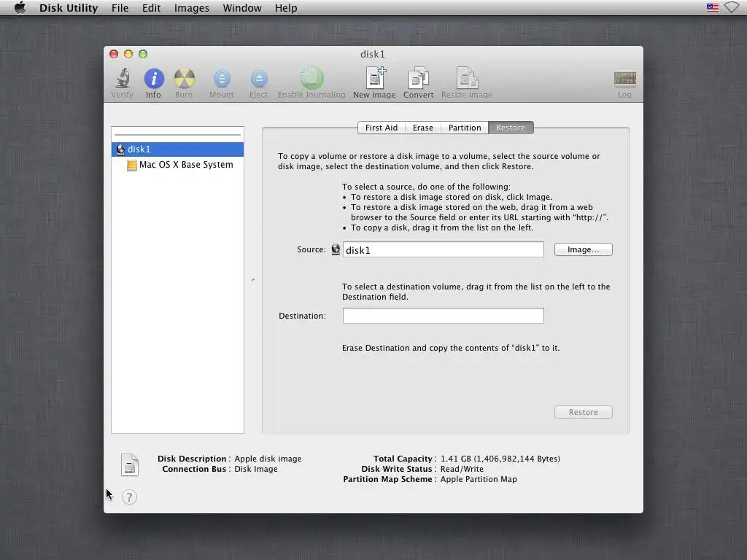Click the Wi-Fi status icon in menu bar
This screenshot has height=560, width=747.
732,7
